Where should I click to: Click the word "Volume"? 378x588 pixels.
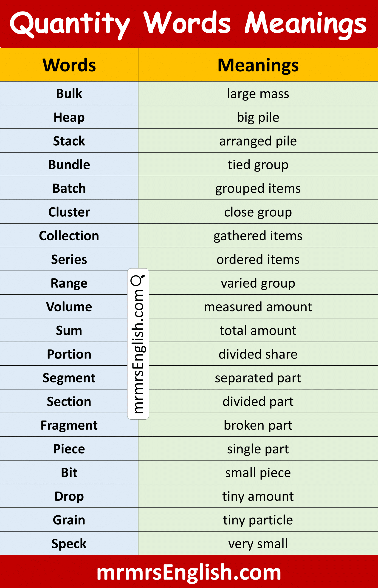(69, 307)
